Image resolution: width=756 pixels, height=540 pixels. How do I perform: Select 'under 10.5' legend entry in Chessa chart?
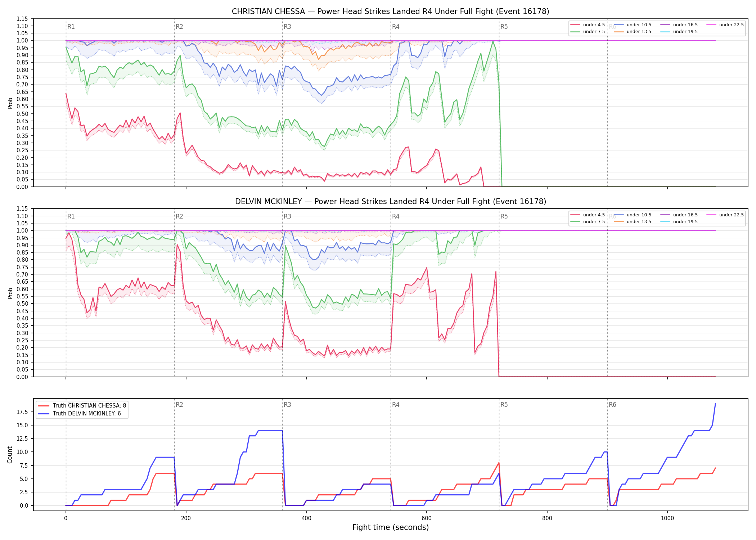[x=633, y=25]
